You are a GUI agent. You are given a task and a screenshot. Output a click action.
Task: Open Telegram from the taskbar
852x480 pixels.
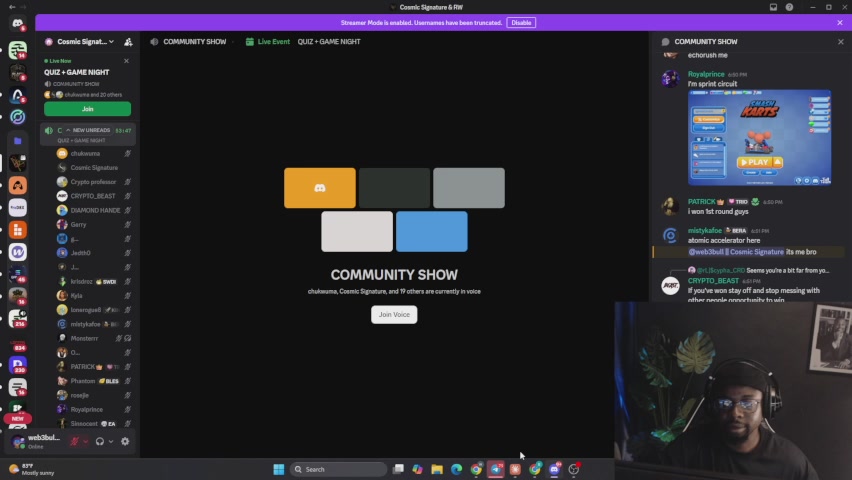click(x=496, y=469)
